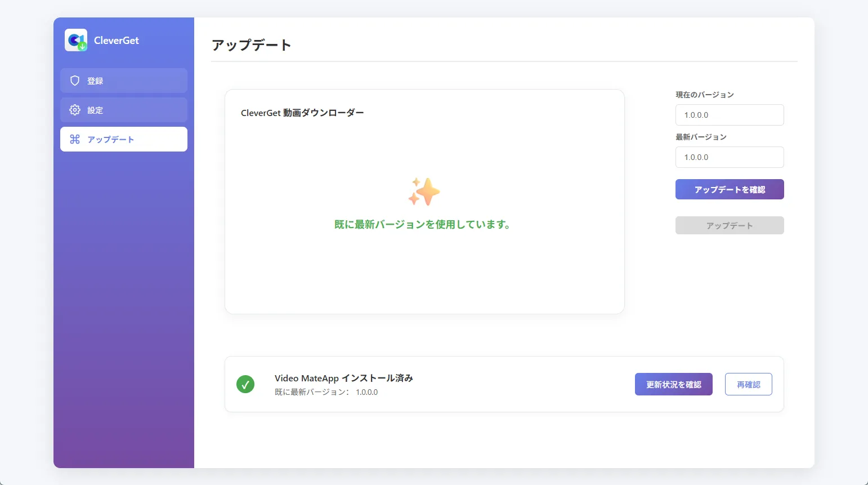Click the 更新状況を確認 button
The image size is (868, 485).
click(674, 384)
